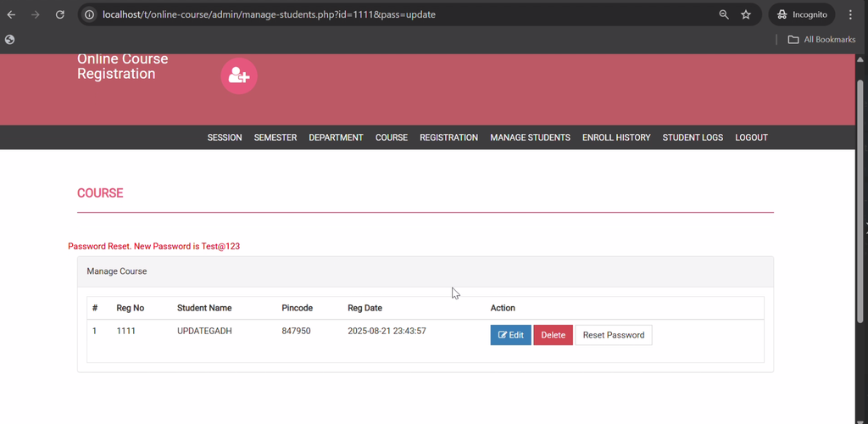Reload the page with the refresh icon
The image size is (868, 424).
click(x=60, y=15)
